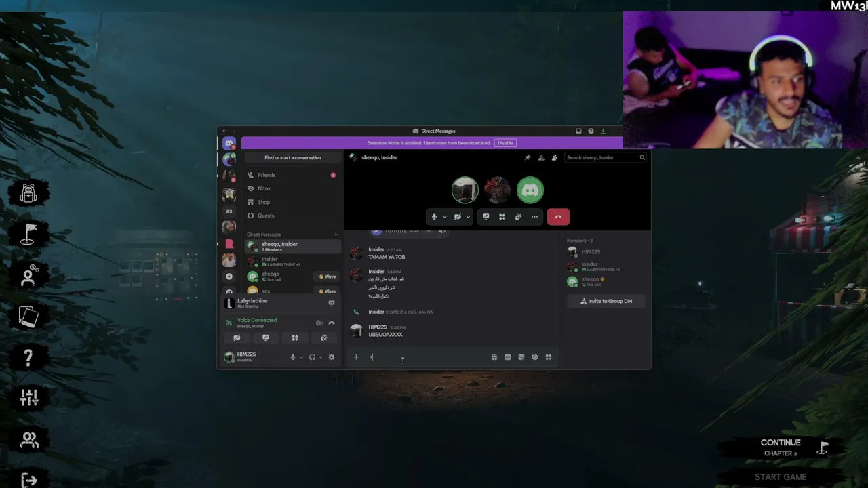The image size is (868, 488).
Task: Open soundboard from the voice panel
Action: tap(323, 338)
